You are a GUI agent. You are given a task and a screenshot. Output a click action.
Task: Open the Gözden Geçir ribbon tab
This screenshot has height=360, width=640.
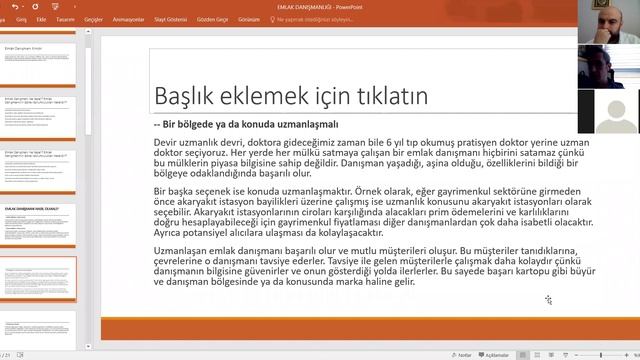[212, 20]
